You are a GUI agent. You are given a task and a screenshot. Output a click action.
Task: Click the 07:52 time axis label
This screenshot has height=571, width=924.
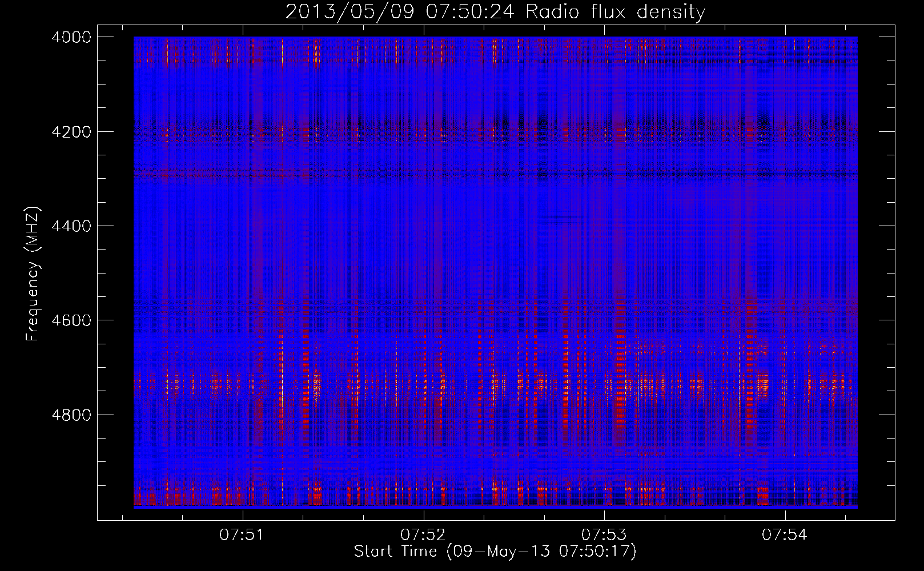[x=423, y=535]
